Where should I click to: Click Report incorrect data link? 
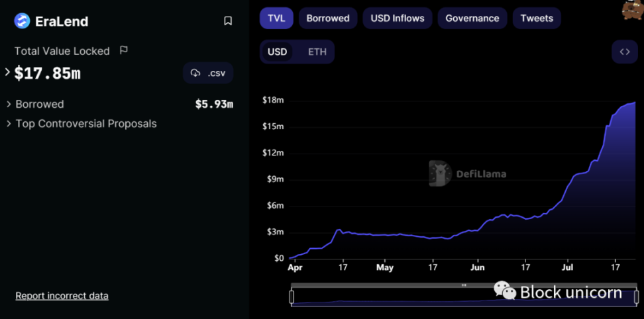[x=62, y=296]
